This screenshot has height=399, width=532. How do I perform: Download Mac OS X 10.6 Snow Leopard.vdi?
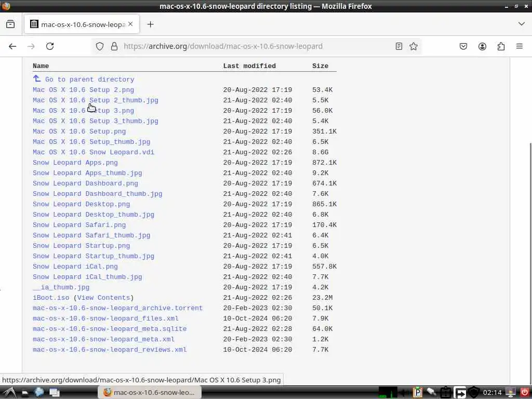[x=94, y=152]
